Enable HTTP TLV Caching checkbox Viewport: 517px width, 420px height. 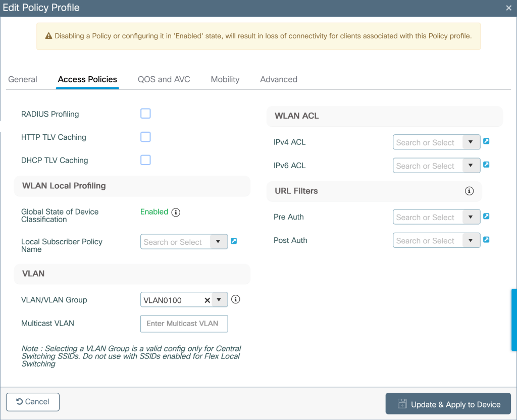click(145, 137)
